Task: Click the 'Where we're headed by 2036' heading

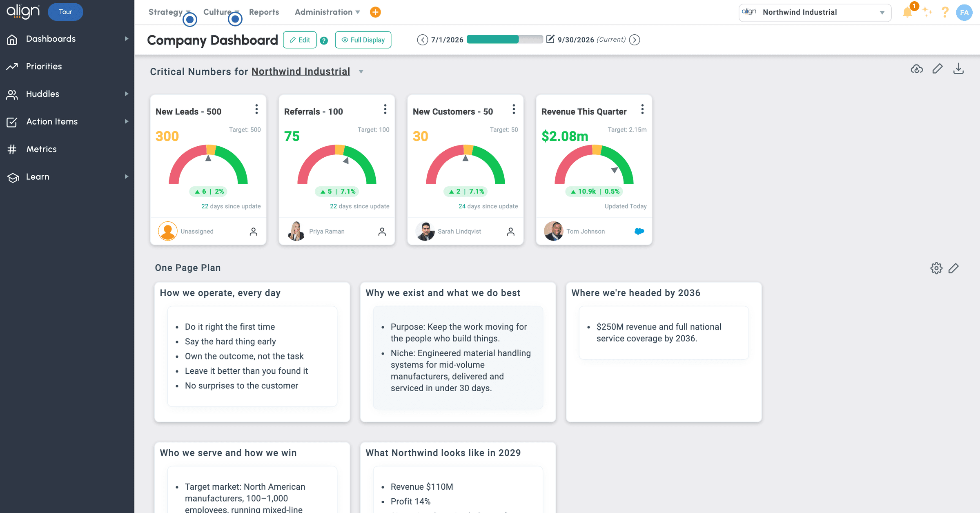Action: point(636,293)
